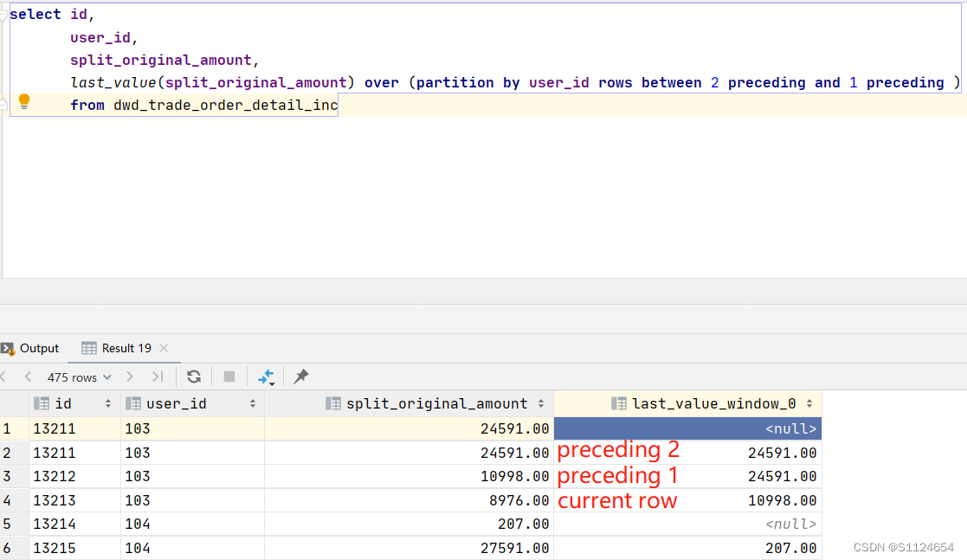Jump to last page of results

[x=158, y=377]
